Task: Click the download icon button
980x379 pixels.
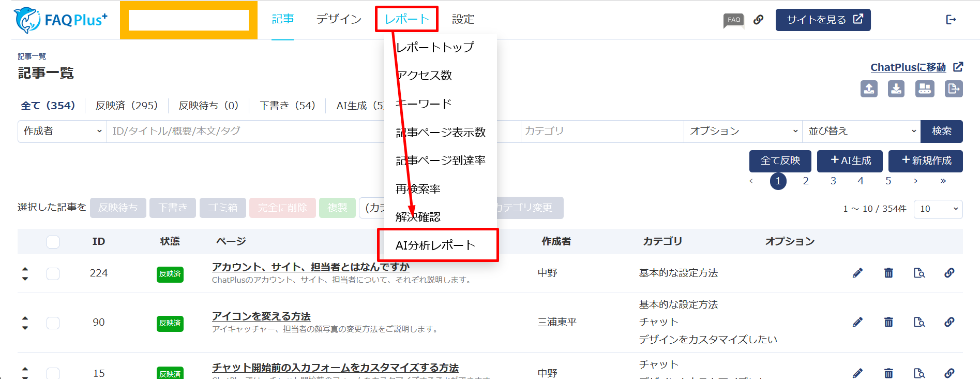Action: pyautogui.click(x=896, y=89)
